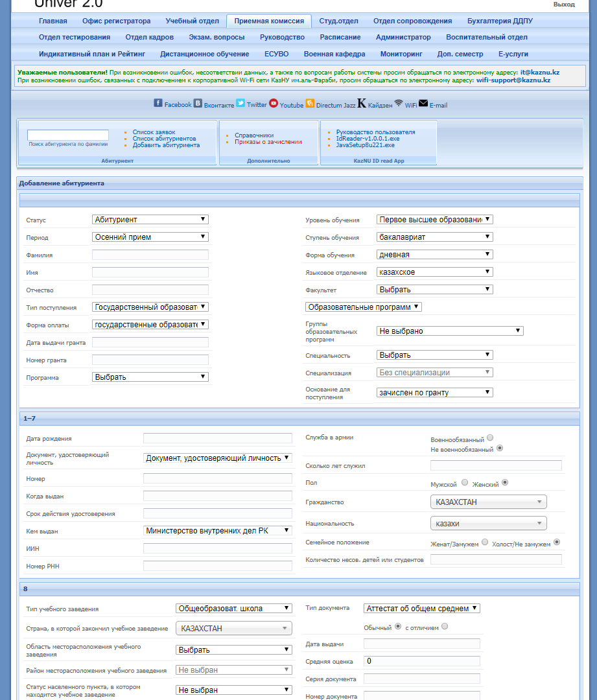597x700 pixels.
Task: Open the Приказы о зачислении link
Action: (x=268, y=141)
